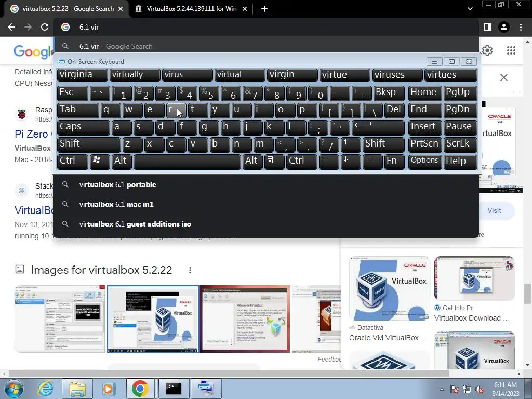Open Ubuntu VirtualBox welcome screenshot thumbnail
The width and height of the screenshot is (532, 399).
tap(245, 319)
